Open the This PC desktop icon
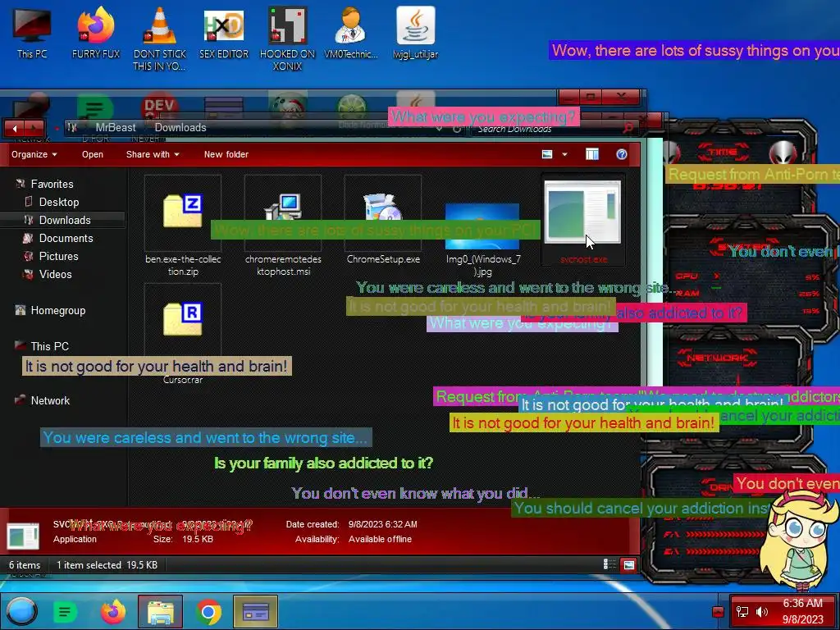840x630 pixels. [x=32, y=32]
